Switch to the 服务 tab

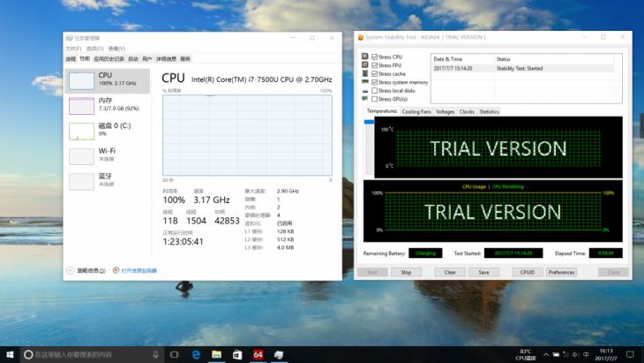pyautogui.click(x=185, y=59)
